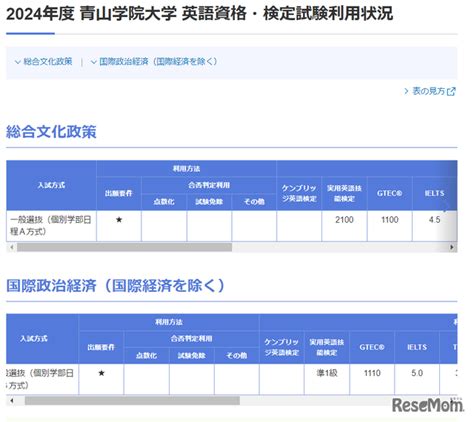Click value 4.5 in first table IELTS column
Screen dimensions: 474x422
434,220
